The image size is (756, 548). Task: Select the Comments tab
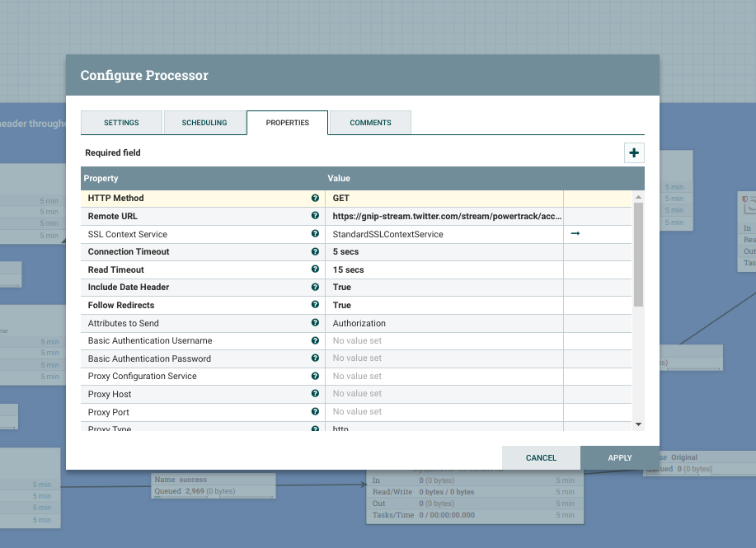coord(370,123)
